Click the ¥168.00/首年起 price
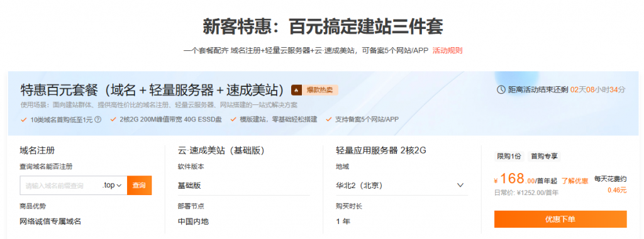 (x=526, y=179)
